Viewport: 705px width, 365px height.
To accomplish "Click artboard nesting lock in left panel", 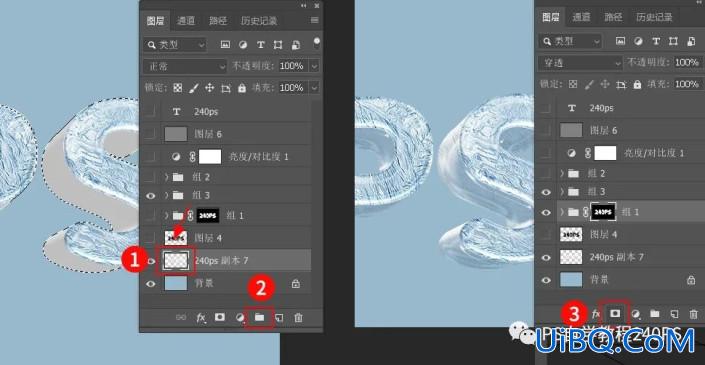I will pos(226,88).
